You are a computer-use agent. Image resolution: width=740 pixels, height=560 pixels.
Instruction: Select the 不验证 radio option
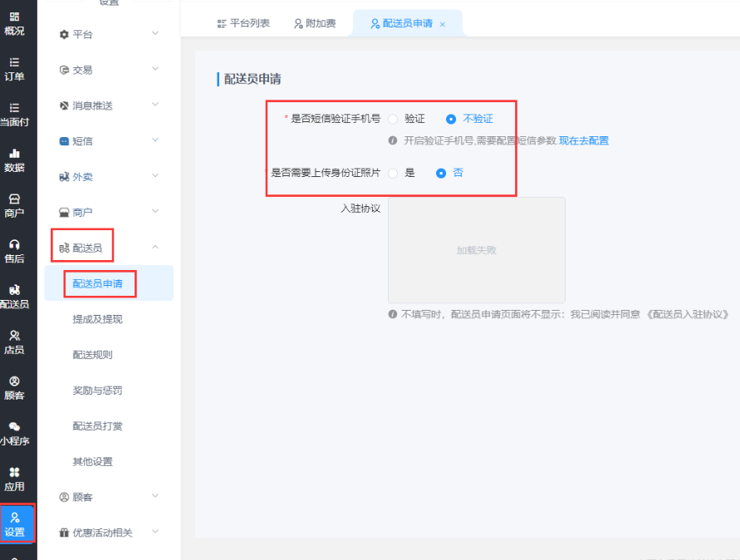(451, 119)
